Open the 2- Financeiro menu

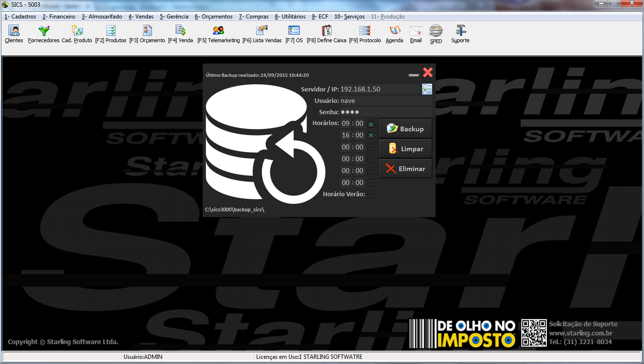pos(59,17)
